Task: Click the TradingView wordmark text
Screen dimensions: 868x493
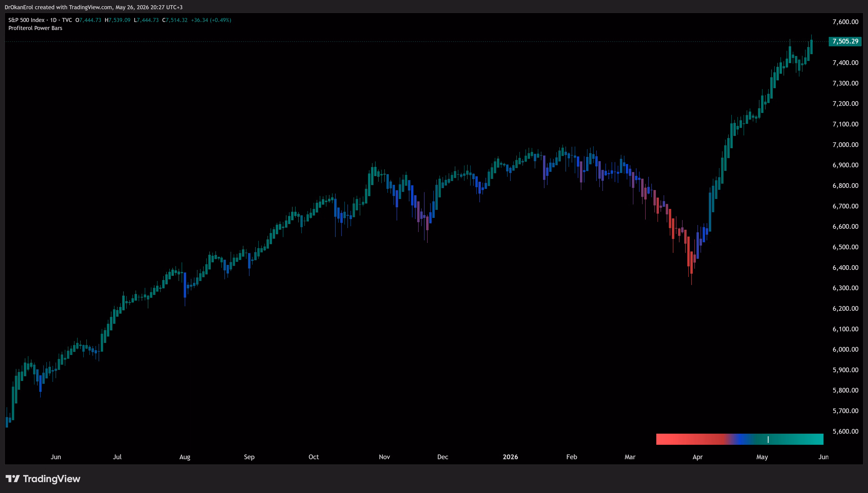Action: coord(52,479)
